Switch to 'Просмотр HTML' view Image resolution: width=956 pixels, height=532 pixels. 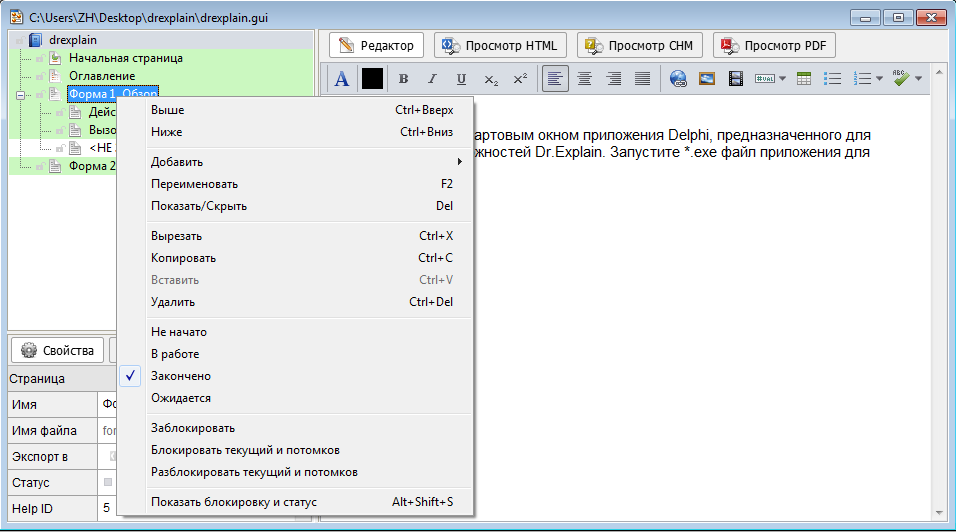click(501, 45)
